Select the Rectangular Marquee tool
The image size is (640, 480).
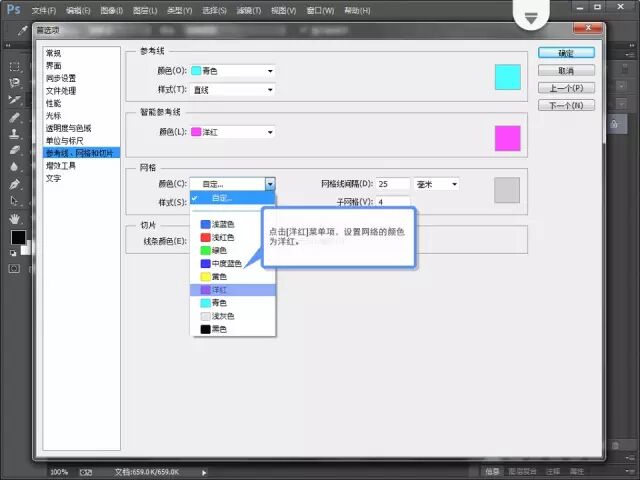(15, 67)
